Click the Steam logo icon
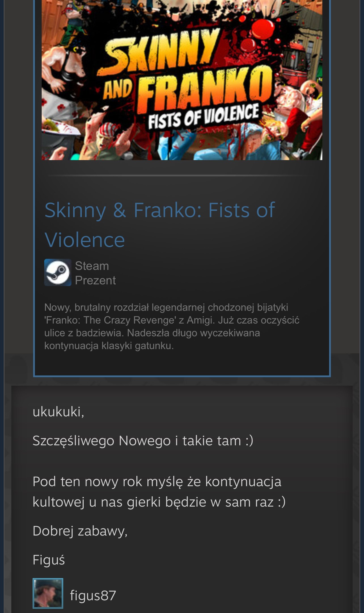Image resolution: width=364 pixels, height=613 pixels. (58, 272)
